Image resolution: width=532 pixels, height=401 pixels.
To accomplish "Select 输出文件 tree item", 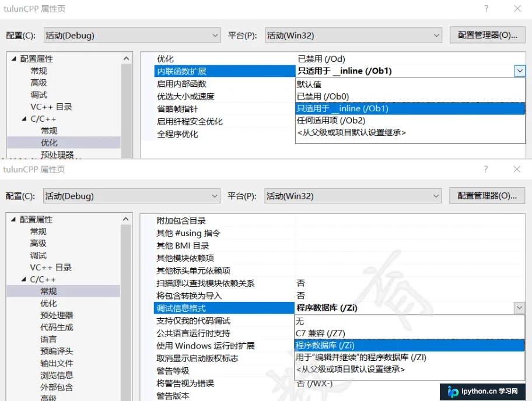I will click(x=57, y=363).
